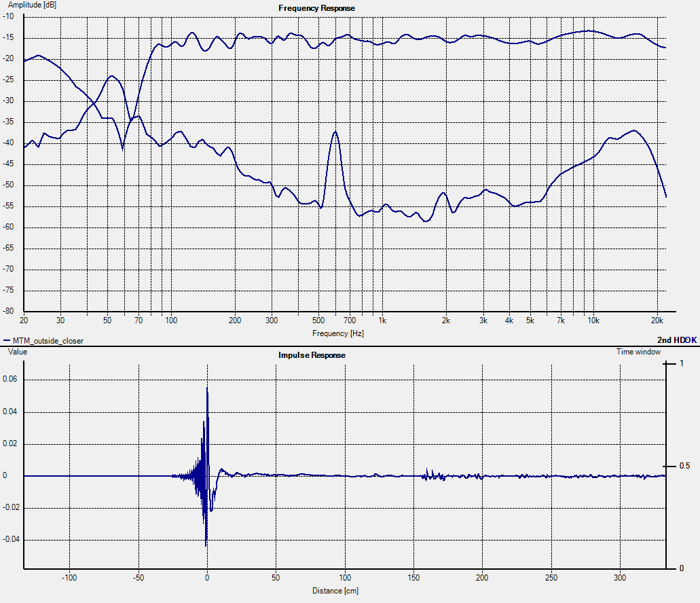Click the 250 distance tick label

coord(551,578)
